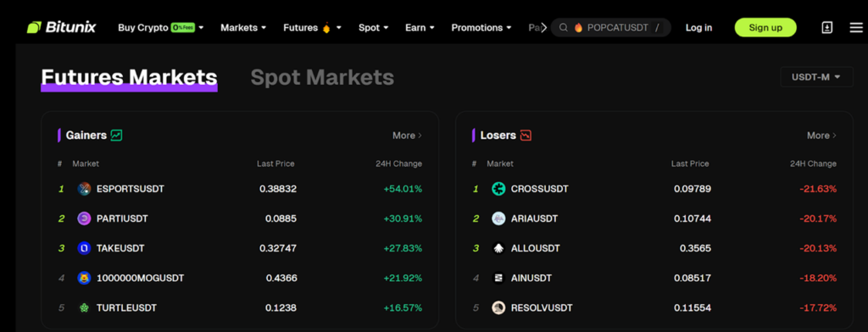The image size is (868, 332).
Task: Click the TAKEUSDT coin icon
Action: point(84,248)
